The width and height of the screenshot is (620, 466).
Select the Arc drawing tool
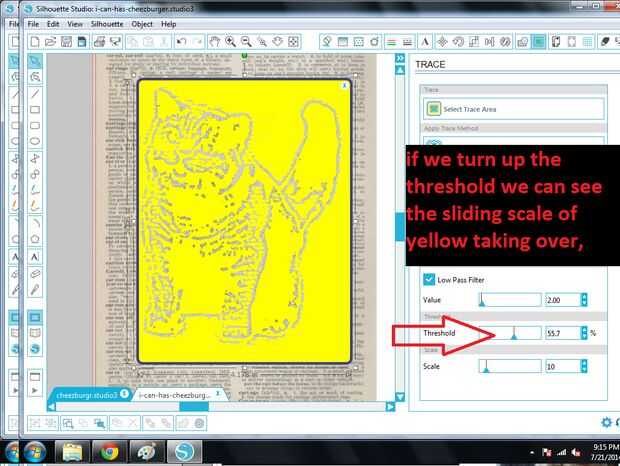tap(35, 223)
